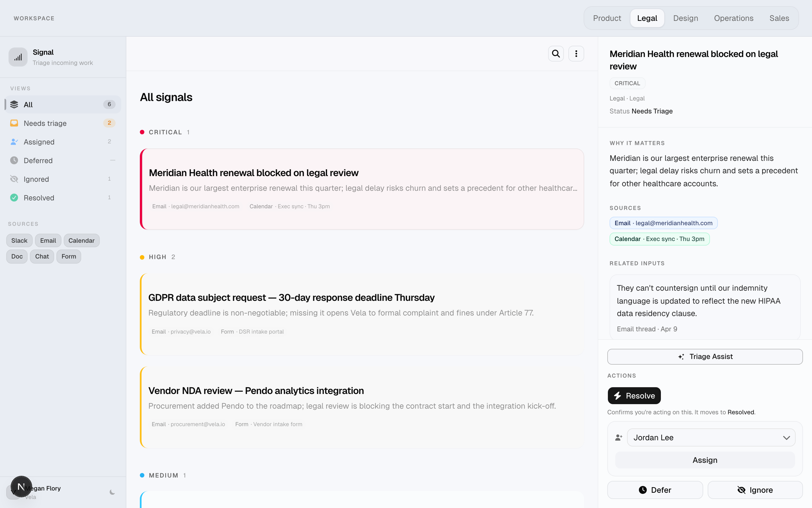The height and width of the screenshot is (508, 812).
Task: Click Vendor intake form source label
Action: coord(269,424)
